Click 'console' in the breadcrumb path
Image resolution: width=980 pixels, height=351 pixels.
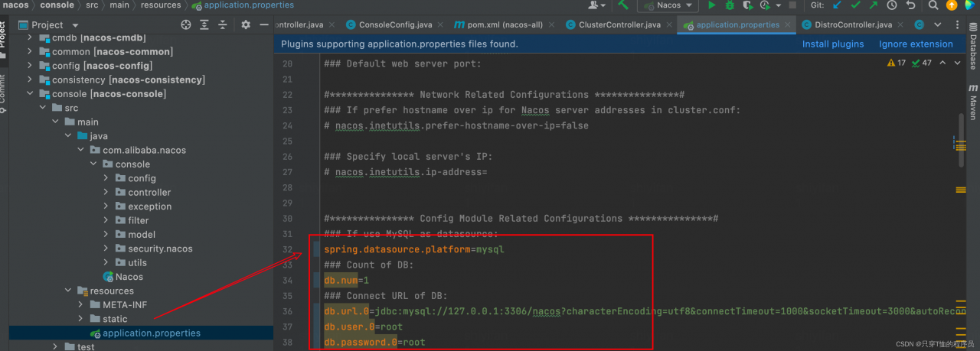pos(57,5)
